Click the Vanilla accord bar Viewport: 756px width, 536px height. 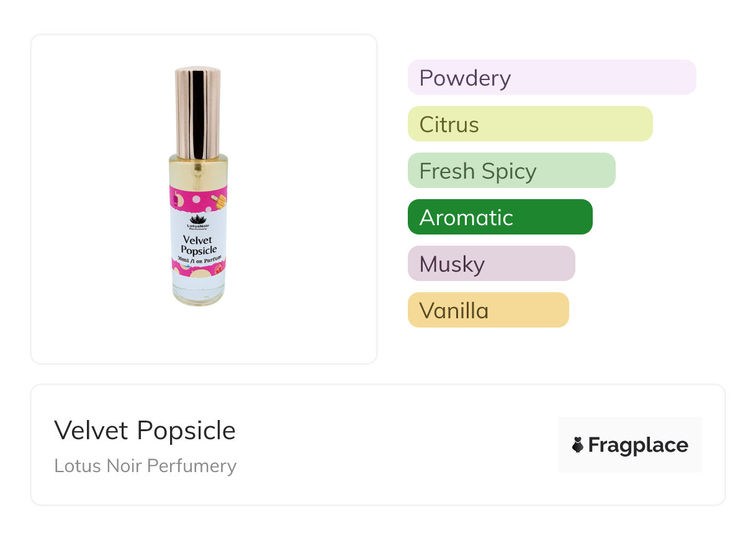coord(488,310)
